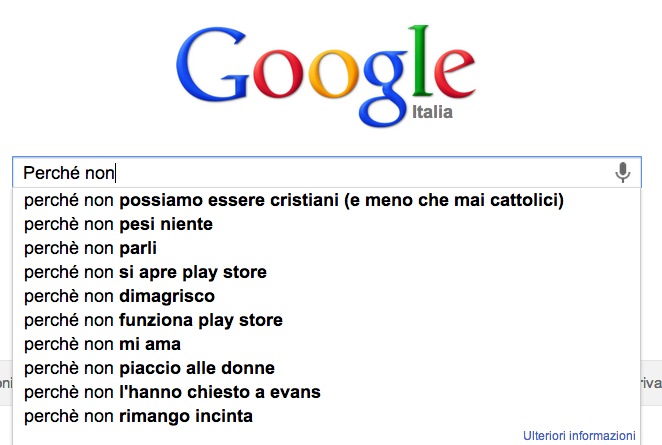Pick the 'perchè non rimango incinta' suggestion

pos(138,416)
